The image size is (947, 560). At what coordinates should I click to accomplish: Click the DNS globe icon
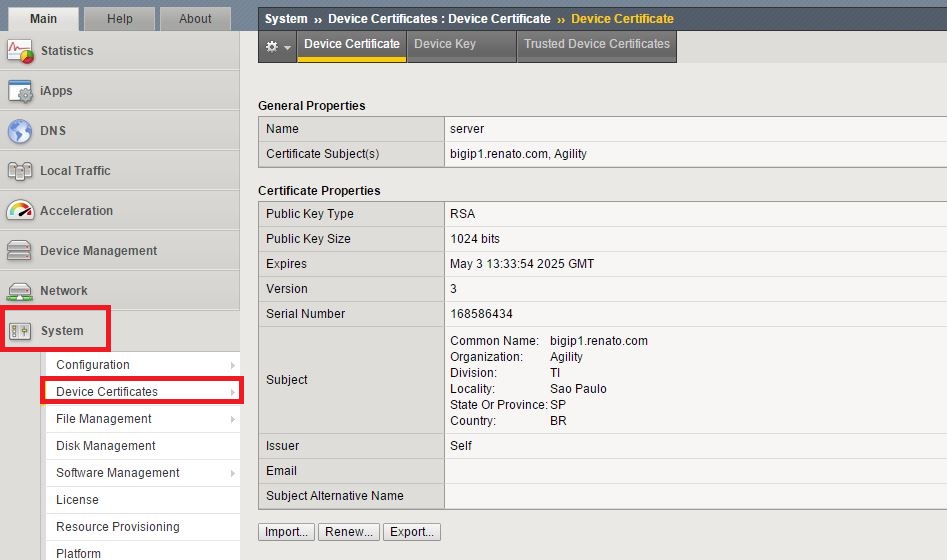[20, 131]
